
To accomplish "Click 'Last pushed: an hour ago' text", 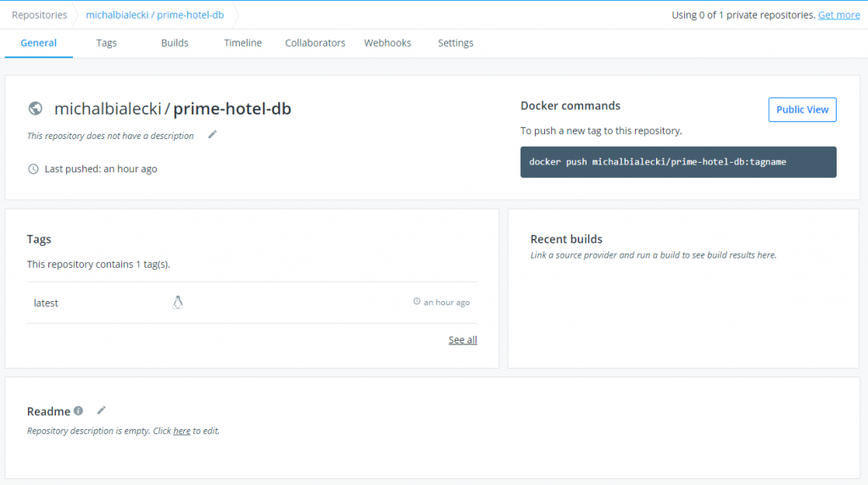I will point(101,169).
